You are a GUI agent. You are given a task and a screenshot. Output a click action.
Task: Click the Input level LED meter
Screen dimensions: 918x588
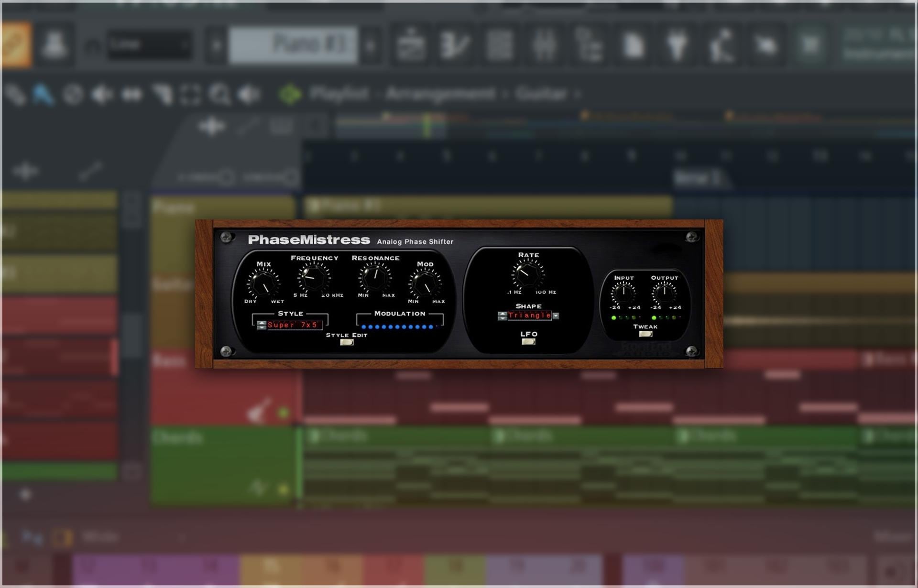pos(625,317)
